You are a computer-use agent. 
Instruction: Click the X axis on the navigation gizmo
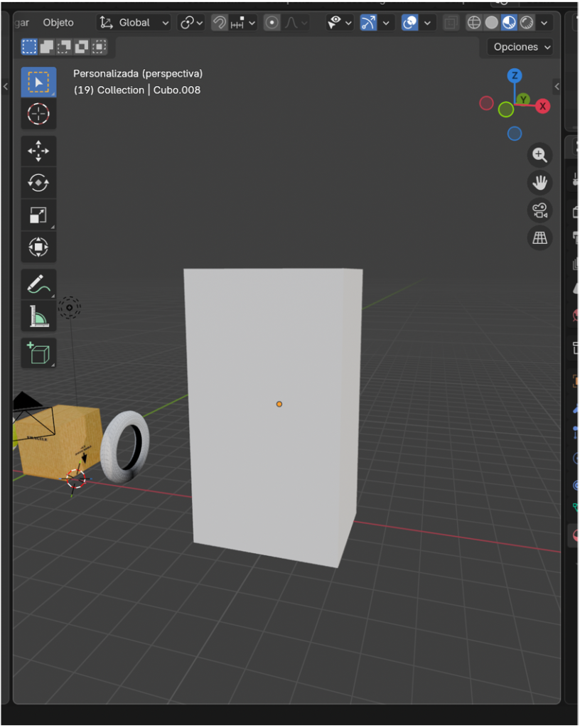[542, 106]
